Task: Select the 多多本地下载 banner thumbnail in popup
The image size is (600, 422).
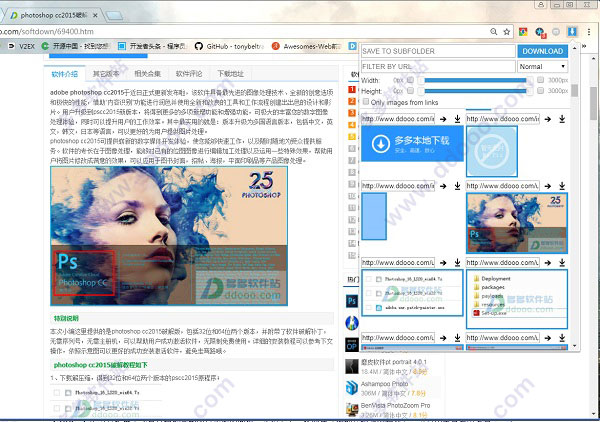Action: pyautogui.click(x=412, y=143)
